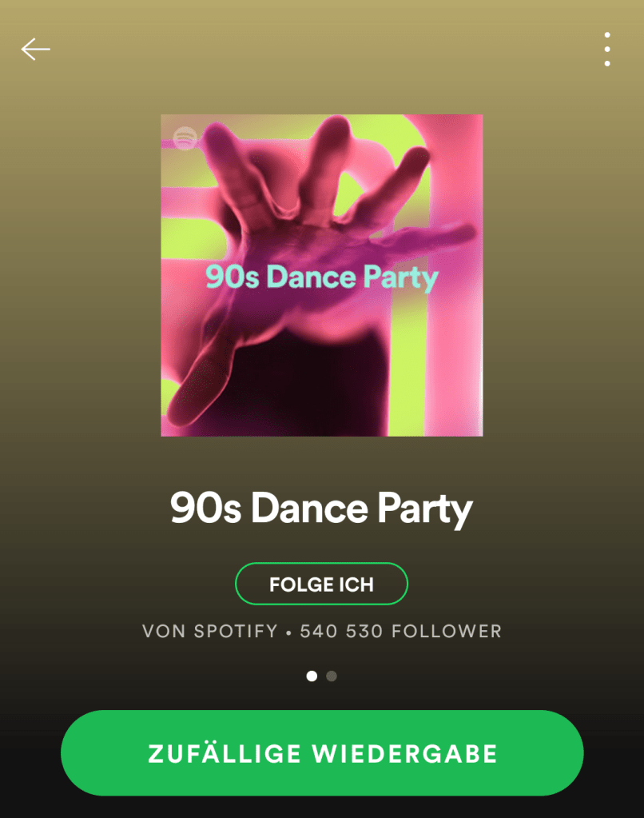Show playlist description via second pager dot
Image resolution: width=644 pixels, height=818 pixels.
click(331, 676)
